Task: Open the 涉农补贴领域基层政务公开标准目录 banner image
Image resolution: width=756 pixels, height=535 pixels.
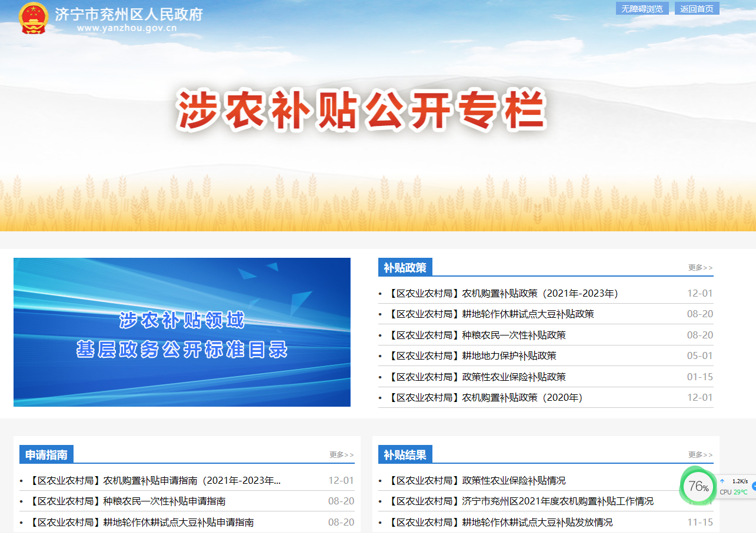Action: (x=182, y=332)
